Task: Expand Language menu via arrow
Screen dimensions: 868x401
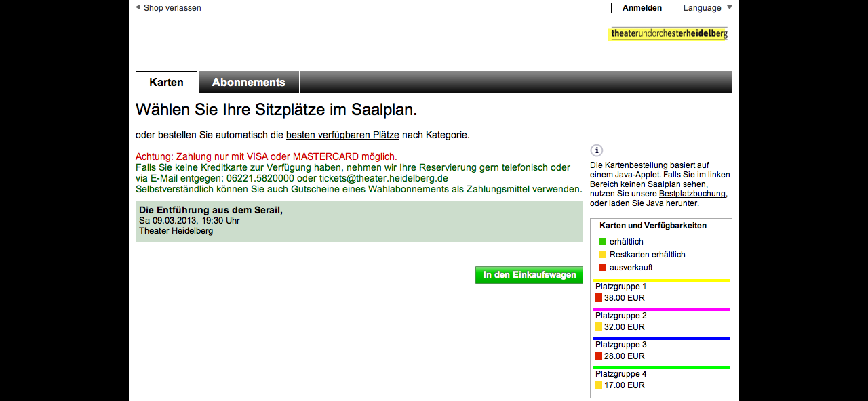Action: (730, 7)
